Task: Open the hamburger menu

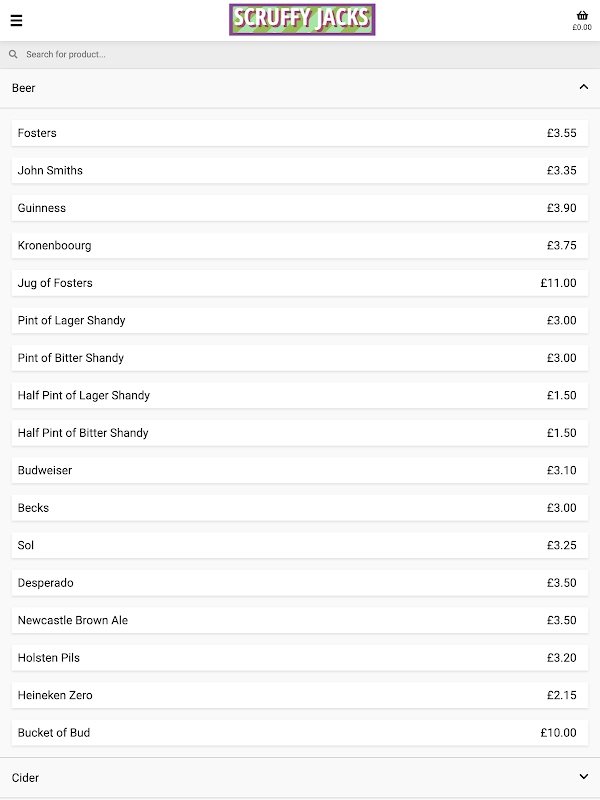Action: tap(16, 20)
